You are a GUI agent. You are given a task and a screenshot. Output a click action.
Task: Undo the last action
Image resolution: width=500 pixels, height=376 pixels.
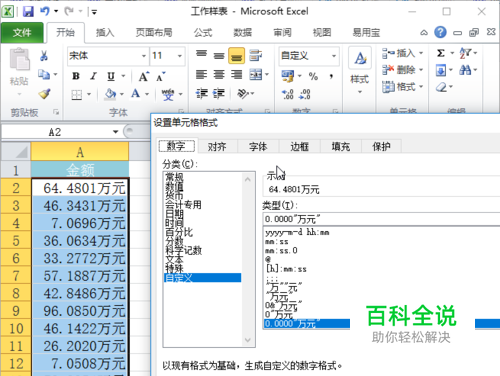(45, 12)
